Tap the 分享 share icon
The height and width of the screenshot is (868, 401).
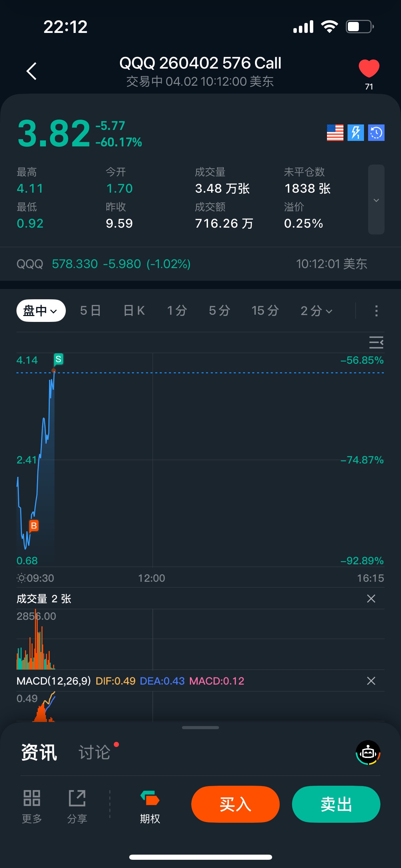coord(77,804)
